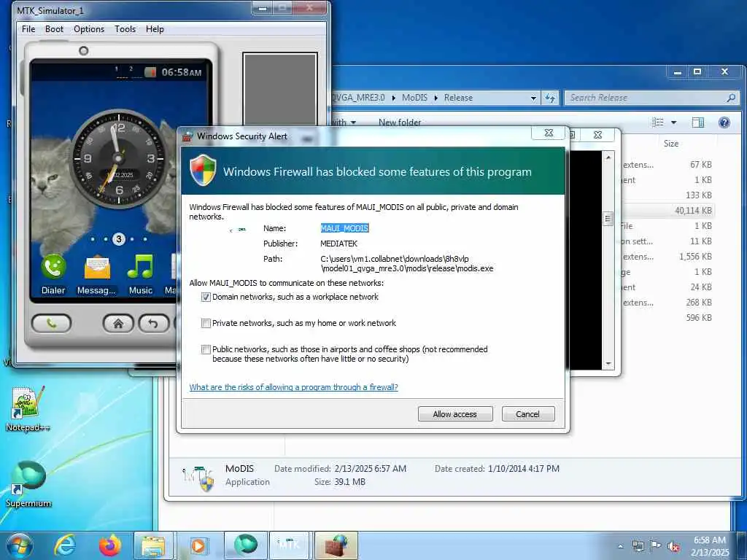The image size is (747, 560).
Task: Tap the green call key on simulator
Action: click(x=52, y=324)
